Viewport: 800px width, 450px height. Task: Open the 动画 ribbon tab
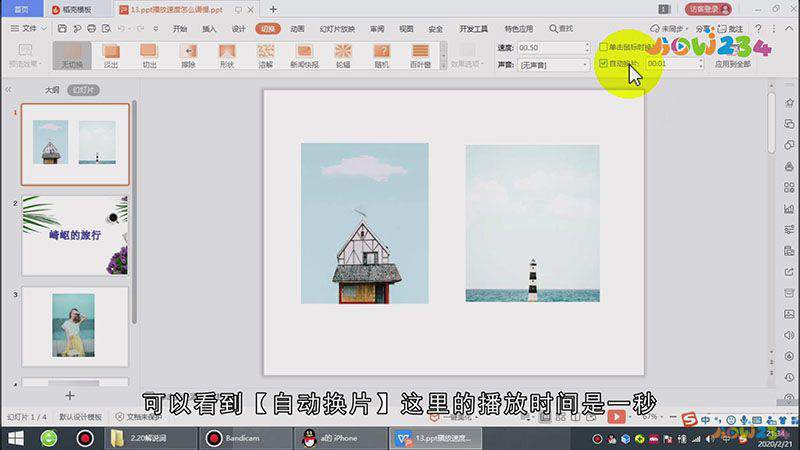(297, 29)
